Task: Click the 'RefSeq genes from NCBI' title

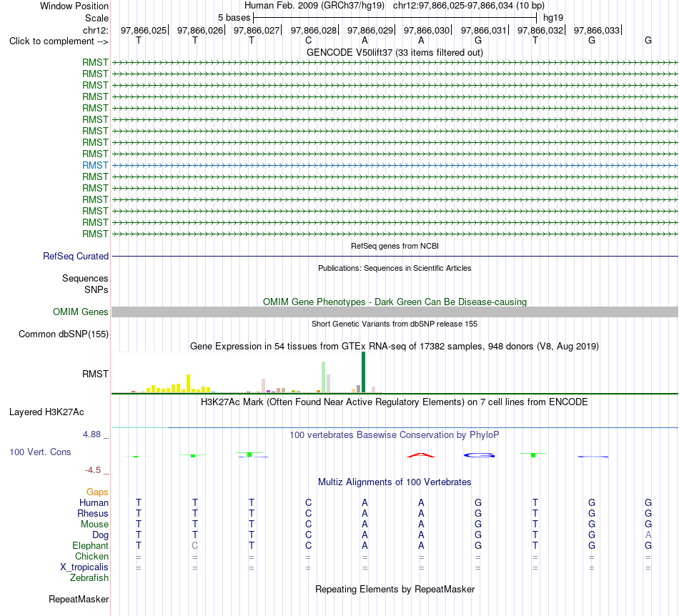Action: 395,246
